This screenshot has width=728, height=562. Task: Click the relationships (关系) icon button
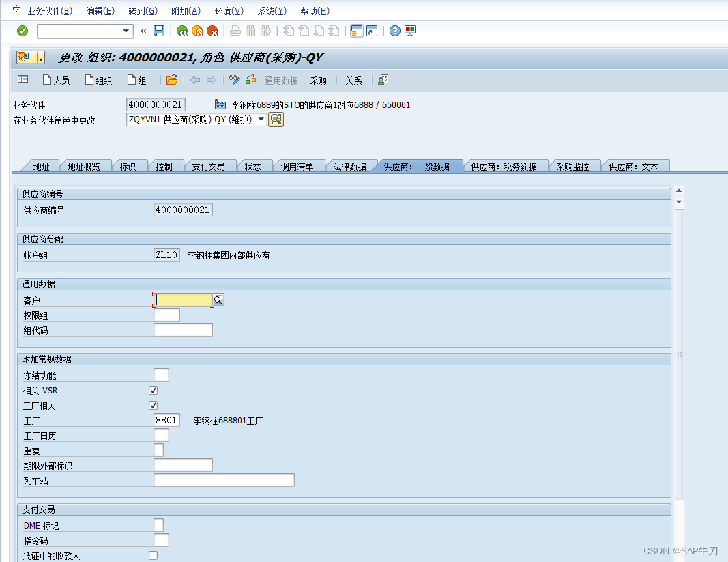point(353,80)
